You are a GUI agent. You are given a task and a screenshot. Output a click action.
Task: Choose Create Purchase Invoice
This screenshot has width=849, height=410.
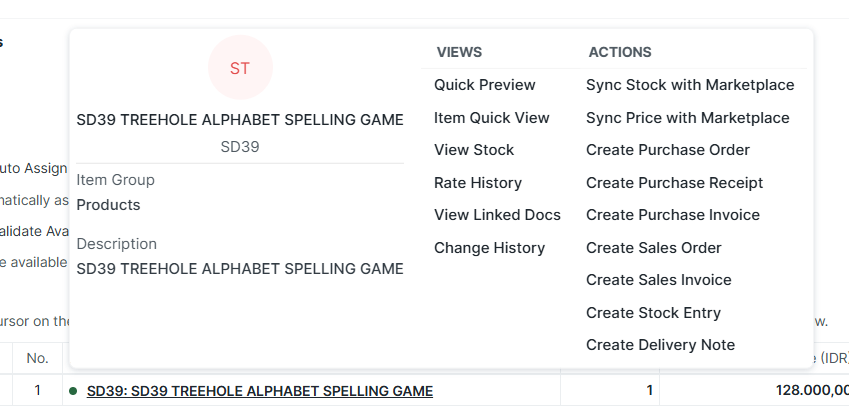click(x=672, y=215)
